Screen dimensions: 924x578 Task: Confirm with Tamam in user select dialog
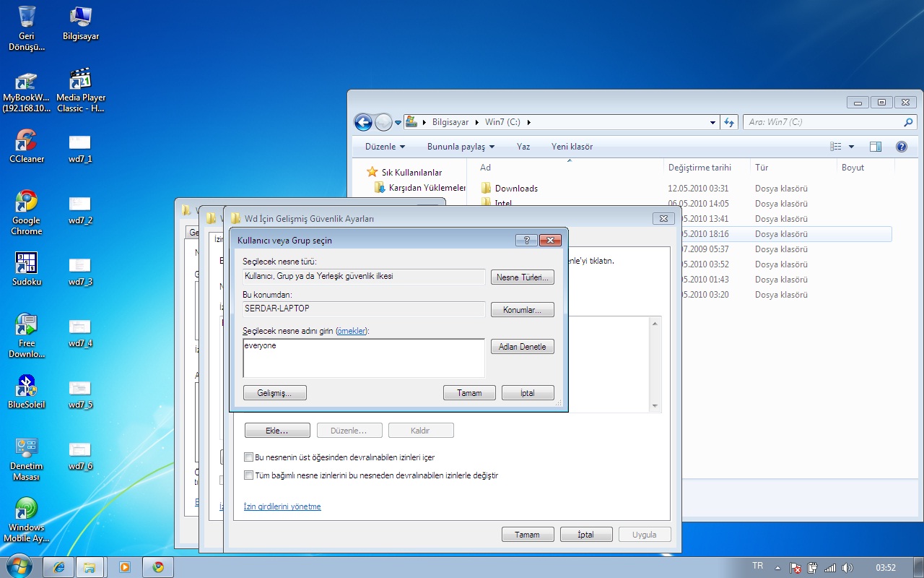(x=469, y=393)
